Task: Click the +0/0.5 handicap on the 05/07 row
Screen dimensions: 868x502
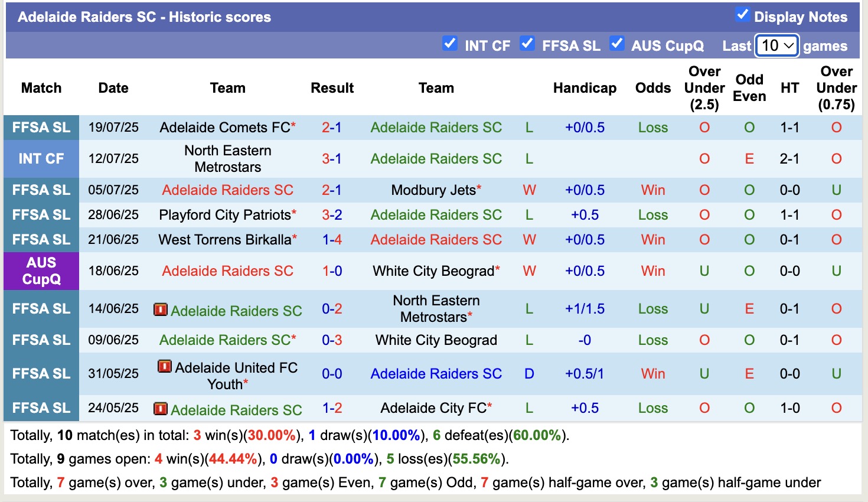Action: [585, 190]
